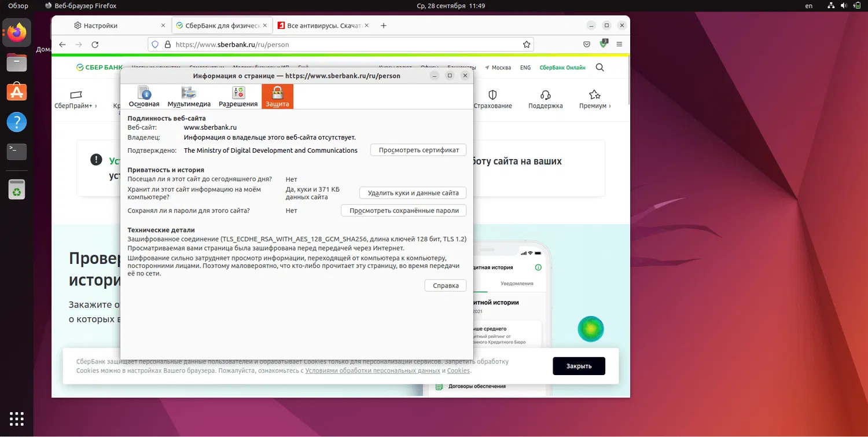Select the Защита tab with padlock icon
Screen dimensions: 868x437
277,97
